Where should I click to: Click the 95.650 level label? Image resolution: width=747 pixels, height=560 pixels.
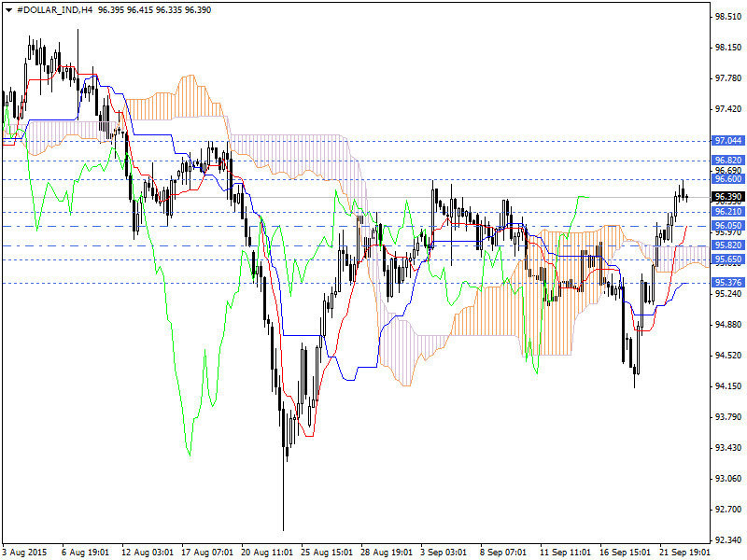coord(727,259)
